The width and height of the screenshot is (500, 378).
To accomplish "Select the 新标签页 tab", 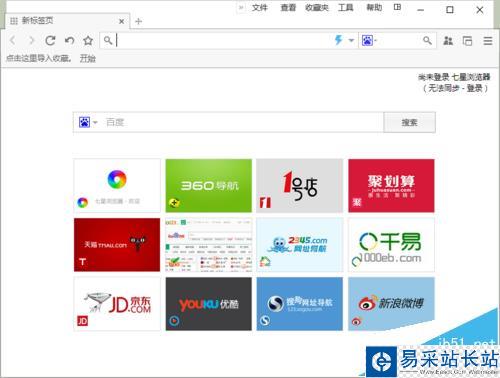I will 67,21.
